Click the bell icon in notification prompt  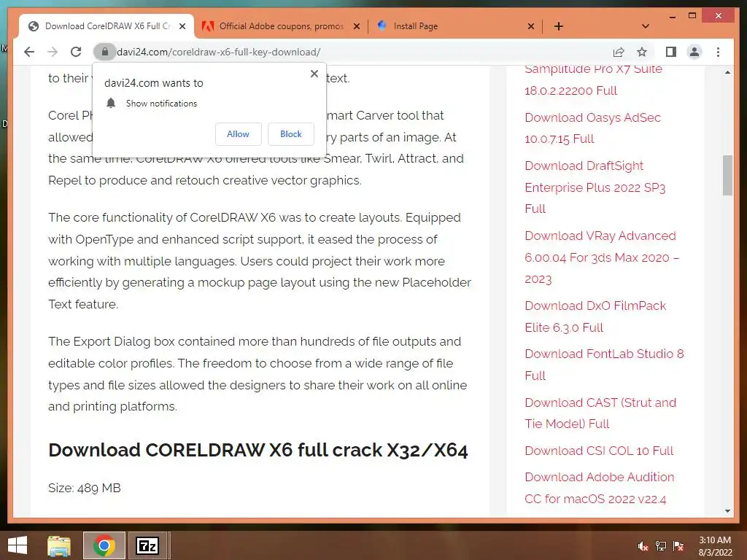tap(111, 103)
